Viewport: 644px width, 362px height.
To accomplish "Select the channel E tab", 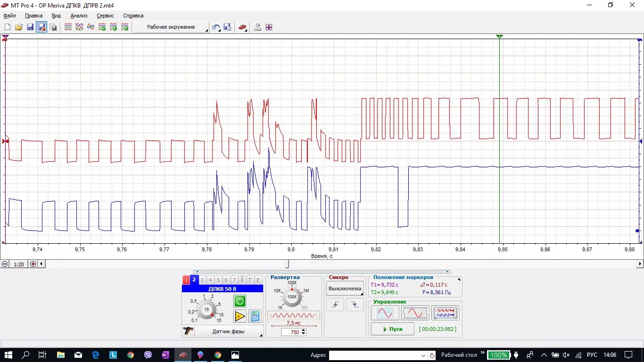I will [x=258, y=280].
